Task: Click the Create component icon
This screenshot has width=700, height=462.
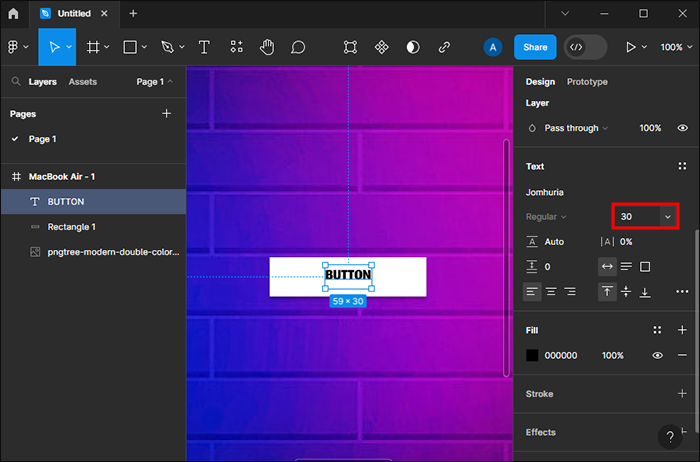Action: tap(381, 47)
